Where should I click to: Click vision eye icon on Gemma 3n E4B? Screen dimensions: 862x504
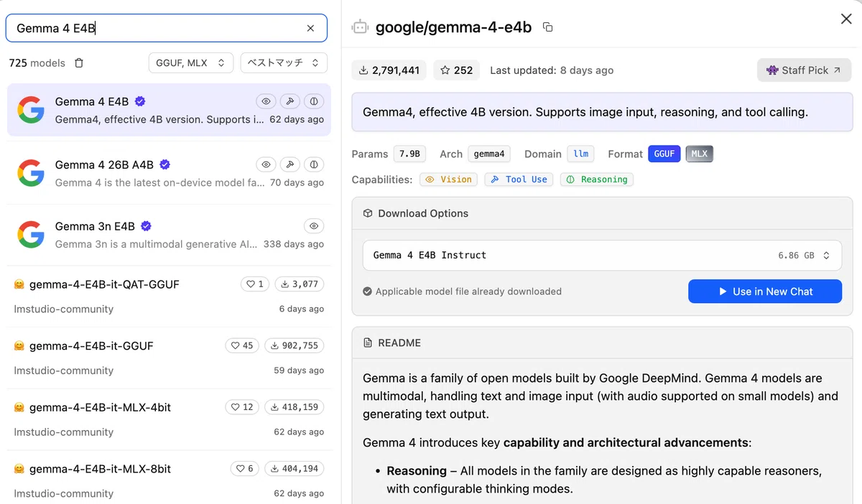tap(314, 226)
